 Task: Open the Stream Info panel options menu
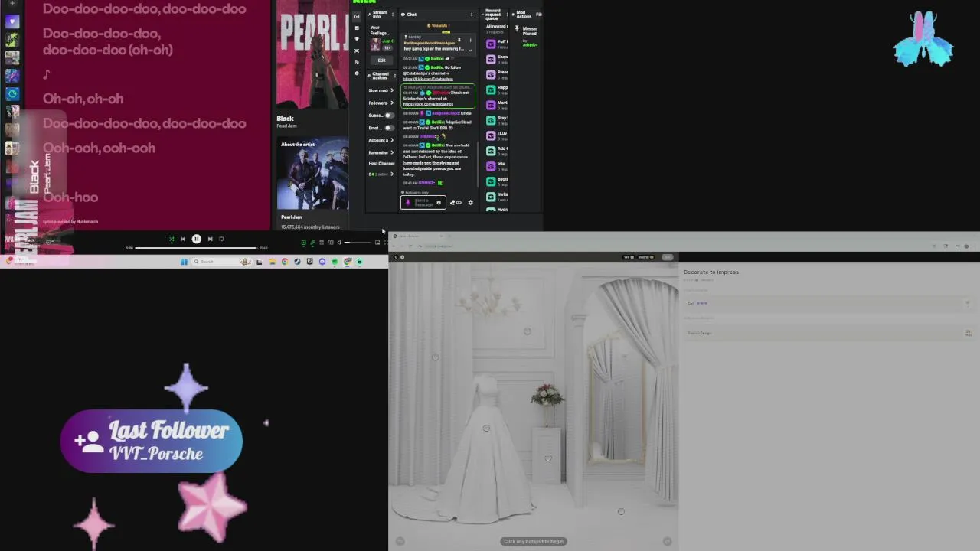point(393,15)
